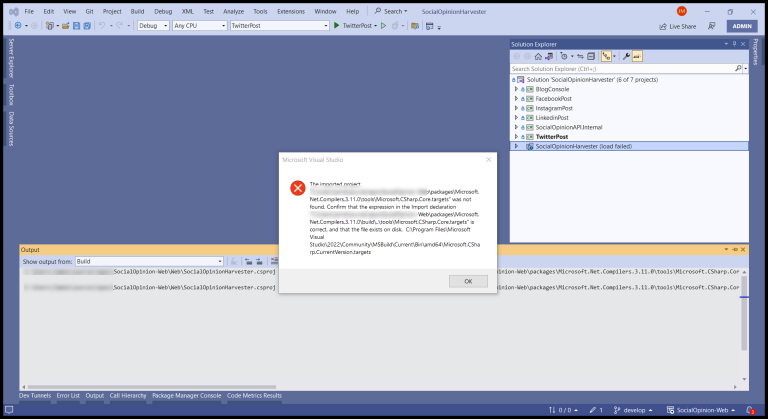
Task: Click the ADMIN button
Action: click(x=742, y=26)
